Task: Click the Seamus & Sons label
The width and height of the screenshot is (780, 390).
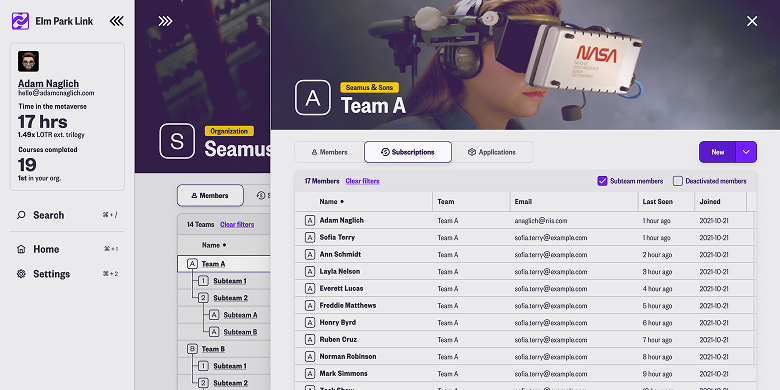Action: (370, 88)
